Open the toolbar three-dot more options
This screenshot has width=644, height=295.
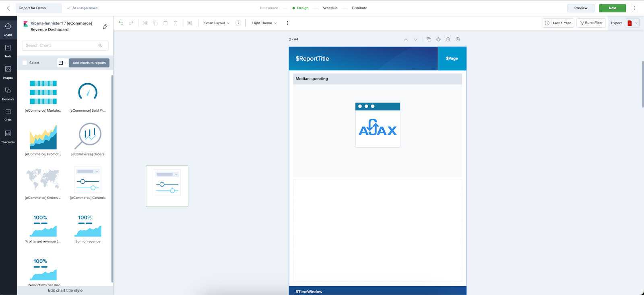(287, 23)
